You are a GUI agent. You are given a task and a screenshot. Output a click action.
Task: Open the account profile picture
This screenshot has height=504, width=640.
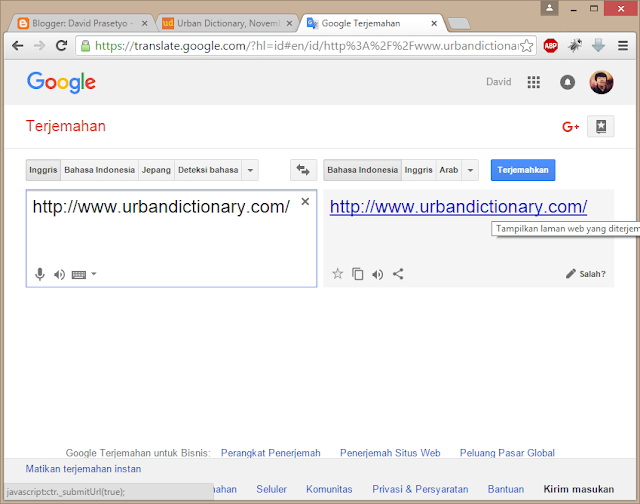coord(601,82)
